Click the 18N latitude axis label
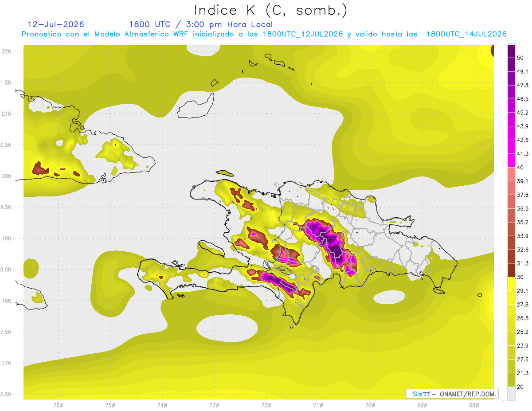The image size is (532, 411). [x=7, y=301]
